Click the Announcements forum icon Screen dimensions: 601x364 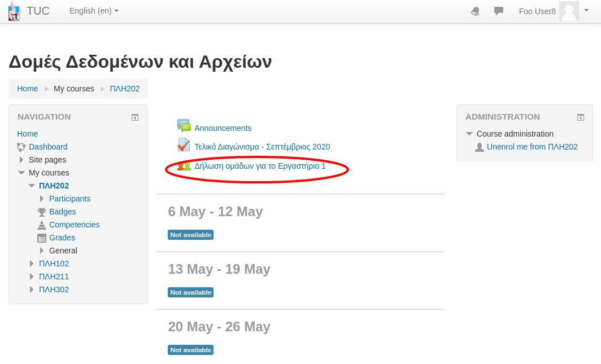point(184,126)
